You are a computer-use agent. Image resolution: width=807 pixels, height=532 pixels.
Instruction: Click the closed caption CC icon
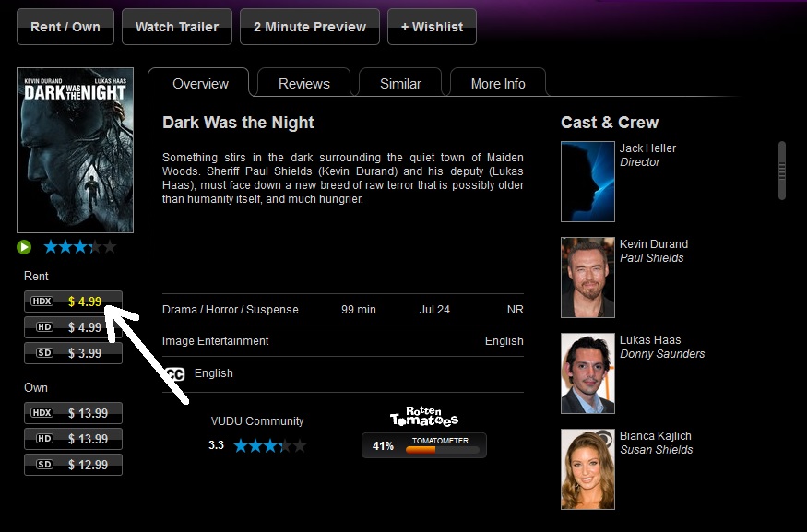coord(175,374)
